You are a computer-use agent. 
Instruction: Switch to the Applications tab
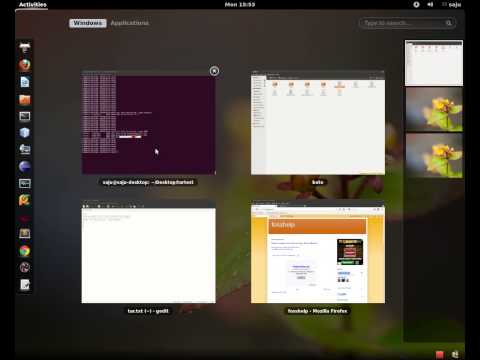tap(130, 23)
